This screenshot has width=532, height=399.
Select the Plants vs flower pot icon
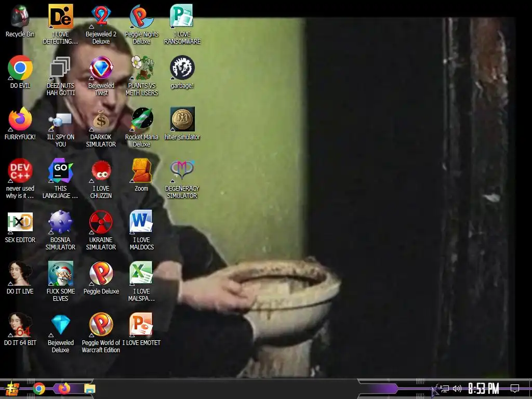pyautogui.click(x=142, y=68)
